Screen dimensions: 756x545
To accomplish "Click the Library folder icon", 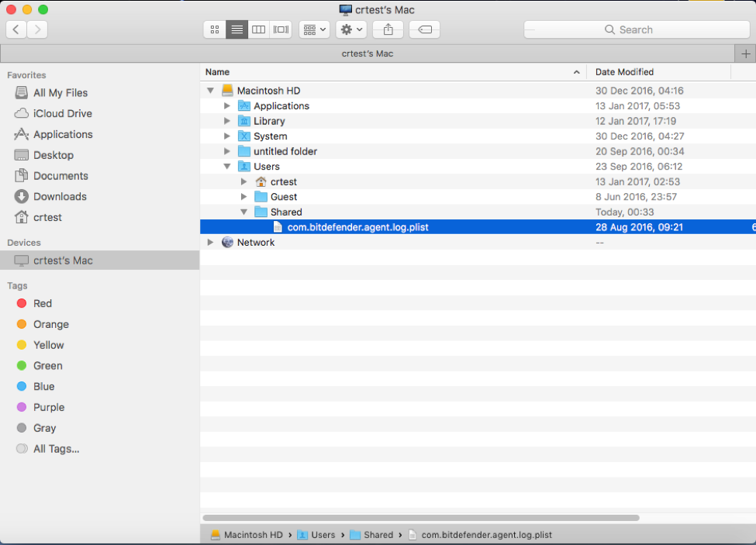I will (x=244, y=121).
